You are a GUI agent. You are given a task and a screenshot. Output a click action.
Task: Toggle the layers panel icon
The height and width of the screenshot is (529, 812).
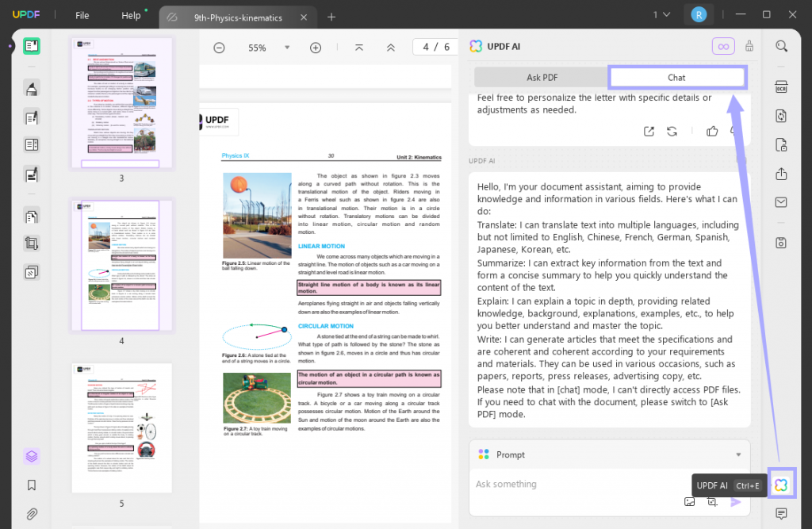[x=32, y=456]
